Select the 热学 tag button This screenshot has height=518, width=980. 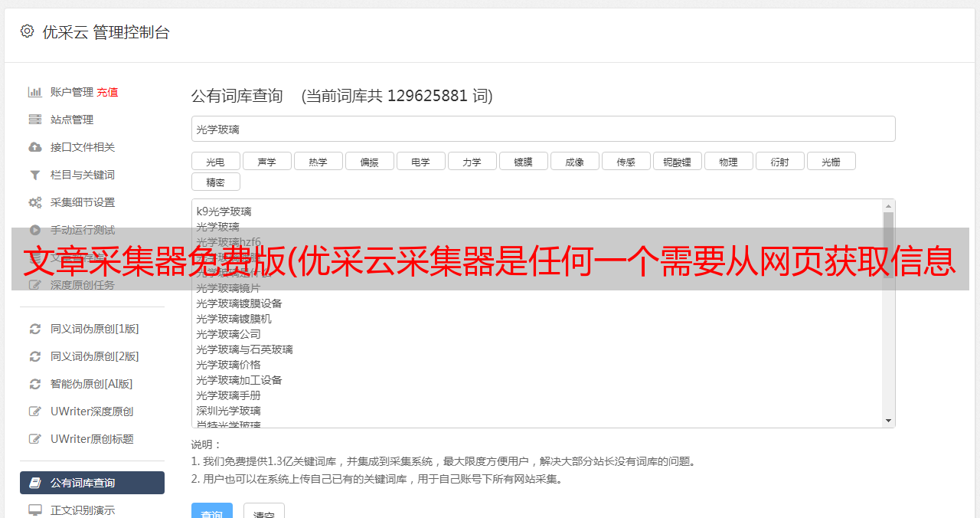click(318, 161)
